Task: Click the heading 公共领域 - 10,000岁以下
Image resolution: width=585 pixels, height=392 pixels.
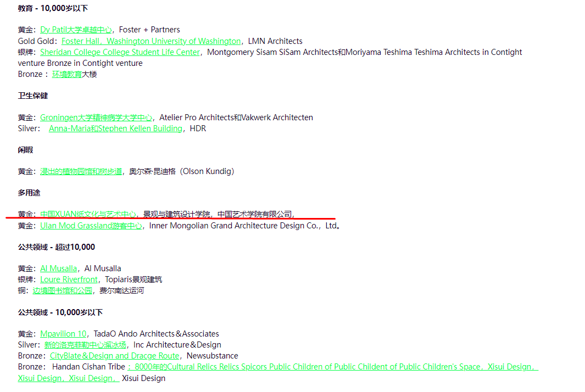Action: (60, 312)
